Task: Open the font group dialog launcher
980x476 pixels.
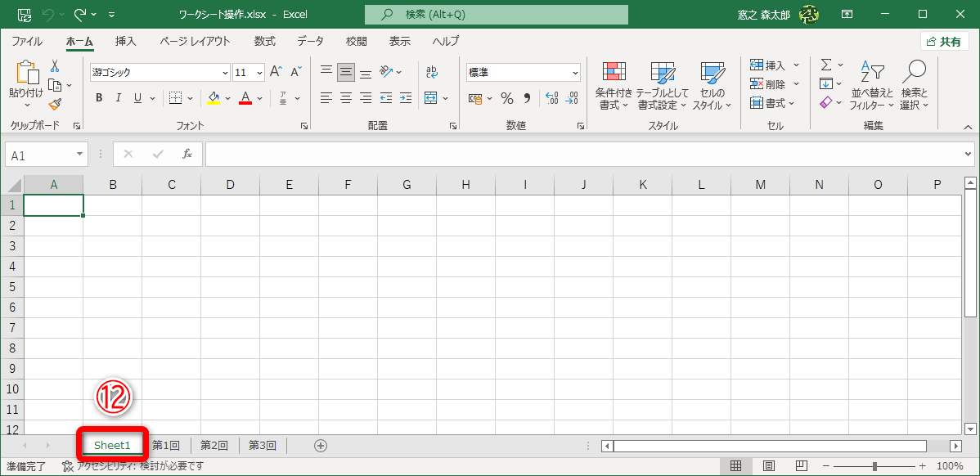Action: (303, 126)
